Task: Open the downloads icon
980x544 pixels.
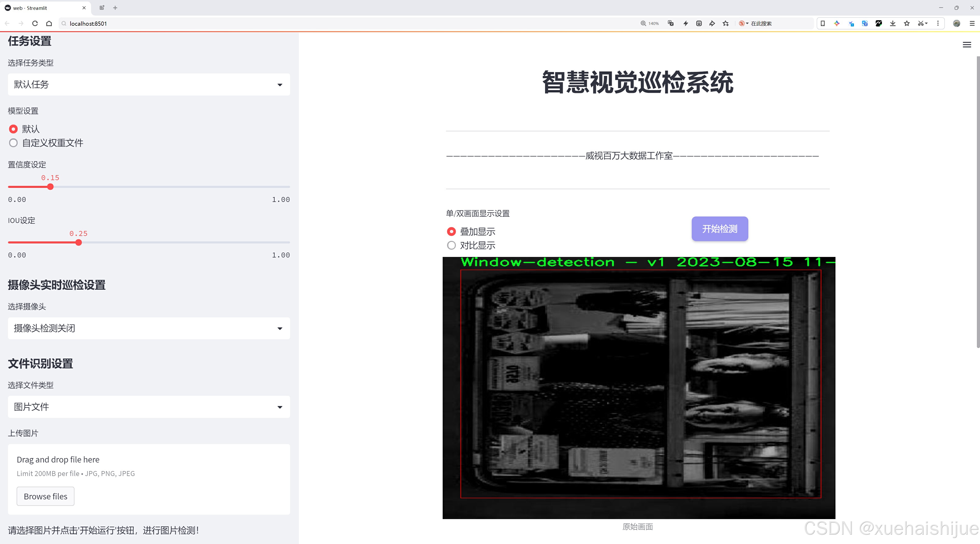Action: (893, 24)
